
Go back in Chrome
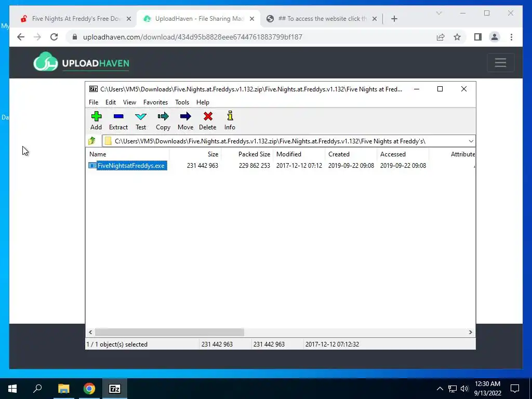click(x=21, y=37)
